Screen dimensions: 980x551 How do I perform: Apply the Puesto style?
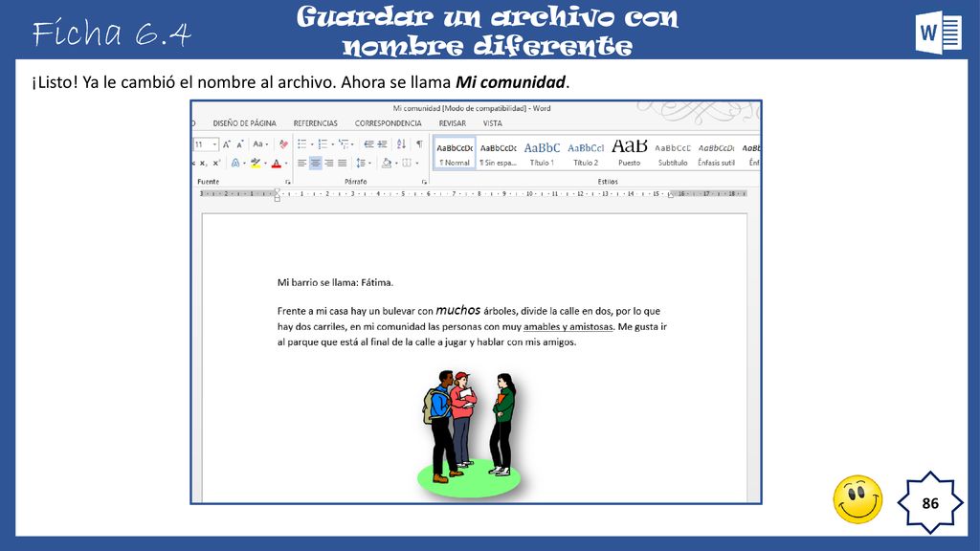[x=630, y=154]
